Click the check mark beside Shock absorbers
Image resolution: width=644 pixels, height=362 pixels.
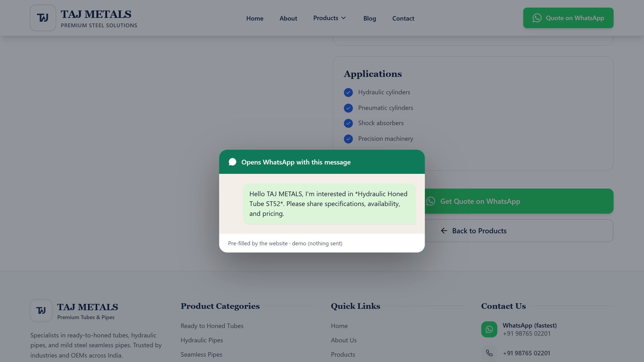pyautogui.click(x=349, y=123)
